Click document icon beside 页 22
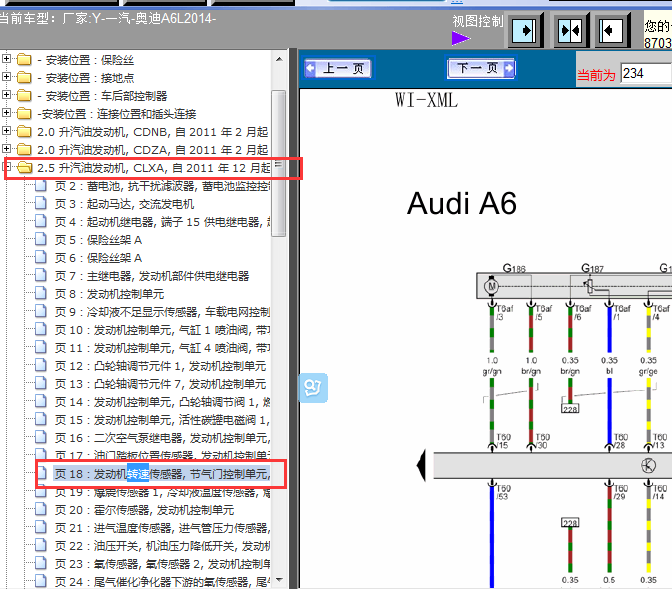 tap(41, 545)
